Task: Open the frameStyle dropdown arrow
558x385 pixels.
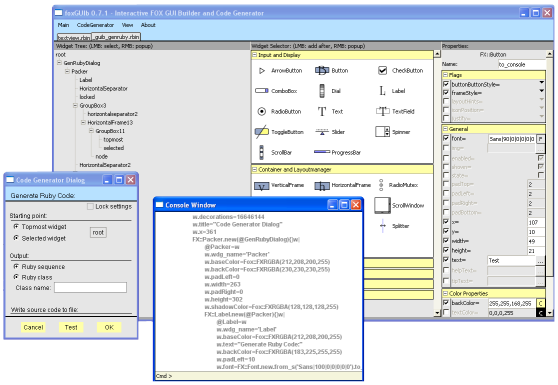Action: pos(542,91)
